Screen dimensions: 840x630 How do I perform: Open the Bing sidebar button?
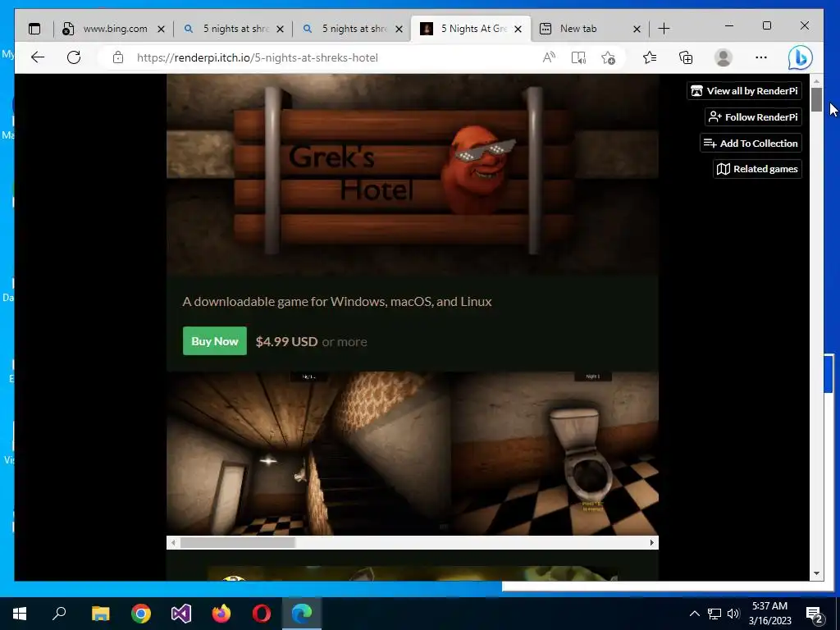(801, 57)
